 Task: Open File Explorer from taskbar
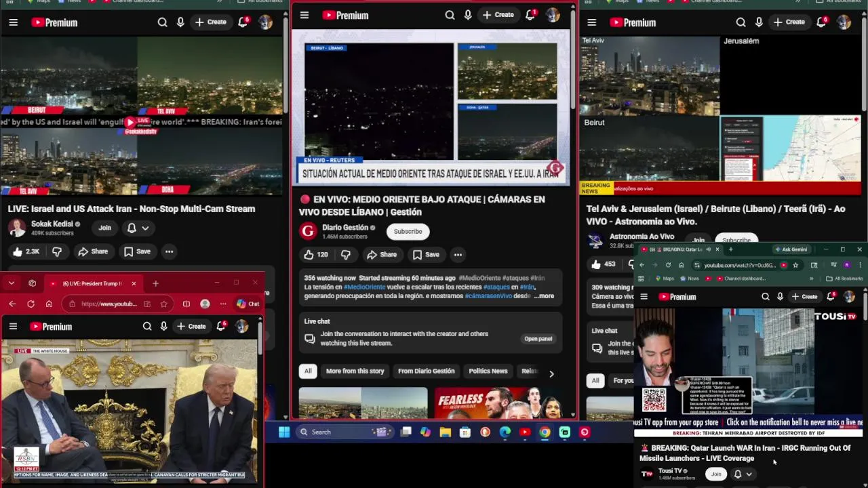[x=445, y=432]
